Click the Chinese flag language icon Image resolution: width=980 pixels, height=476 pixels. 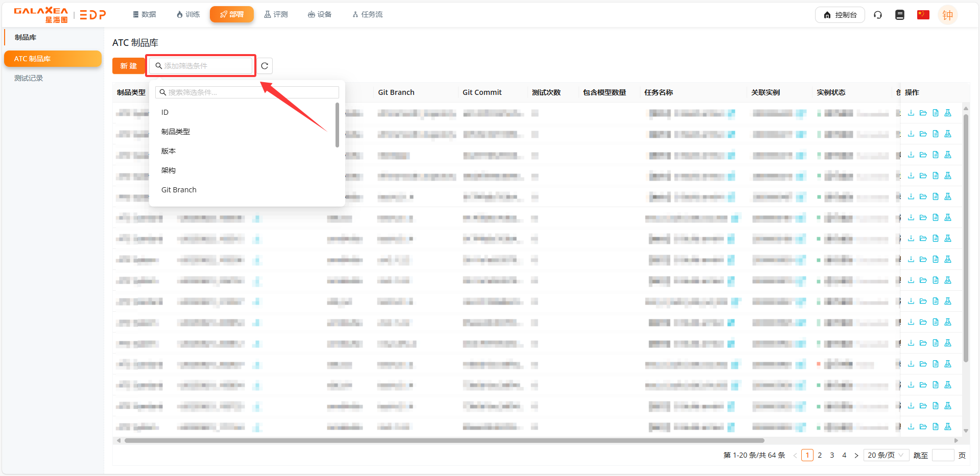pos(923,15)
